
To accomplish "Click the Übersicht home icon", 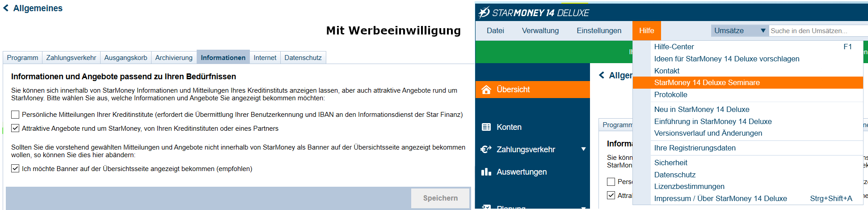I will 486,90.
